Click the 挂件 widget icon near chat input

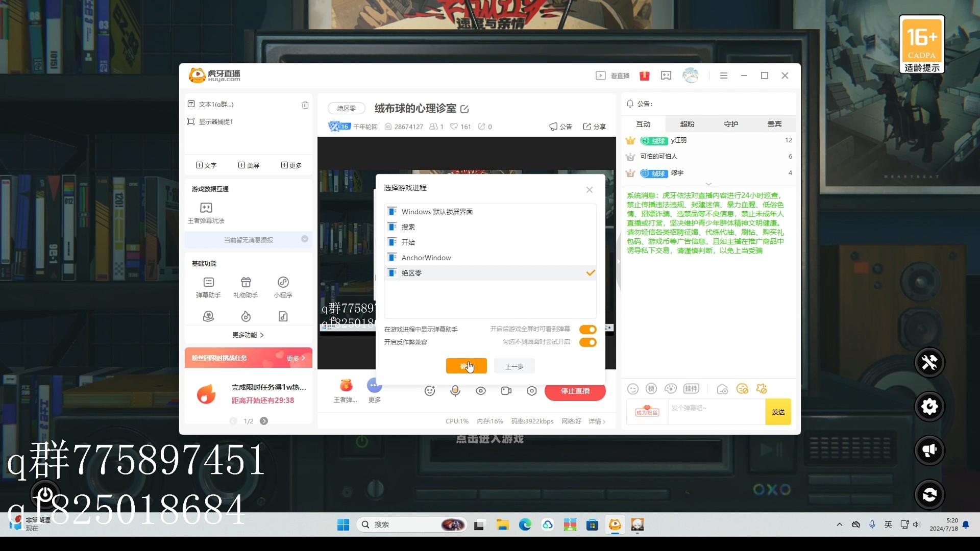click(692, 388)
